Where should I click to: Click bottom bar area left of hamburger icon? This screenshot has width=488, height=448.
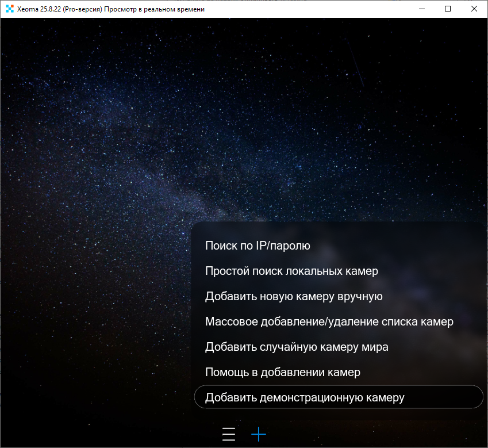(x=115, y=434)
